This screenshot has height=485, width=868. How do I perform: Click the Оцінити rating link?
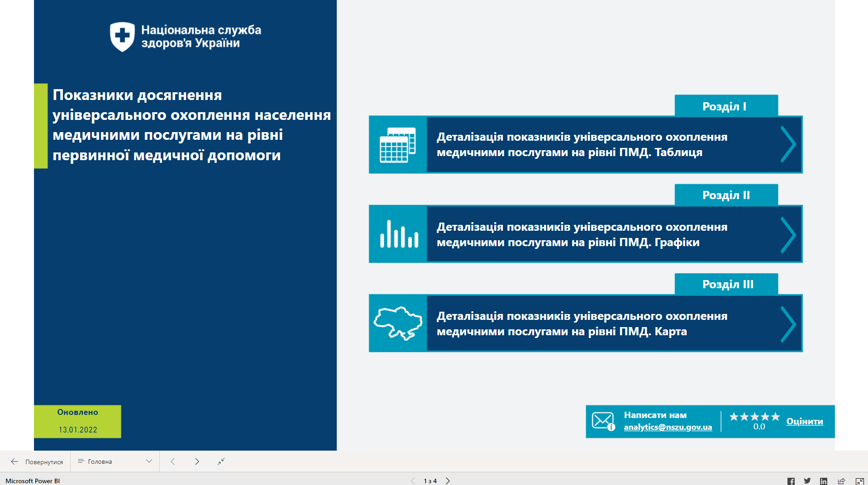click(805, 421)
